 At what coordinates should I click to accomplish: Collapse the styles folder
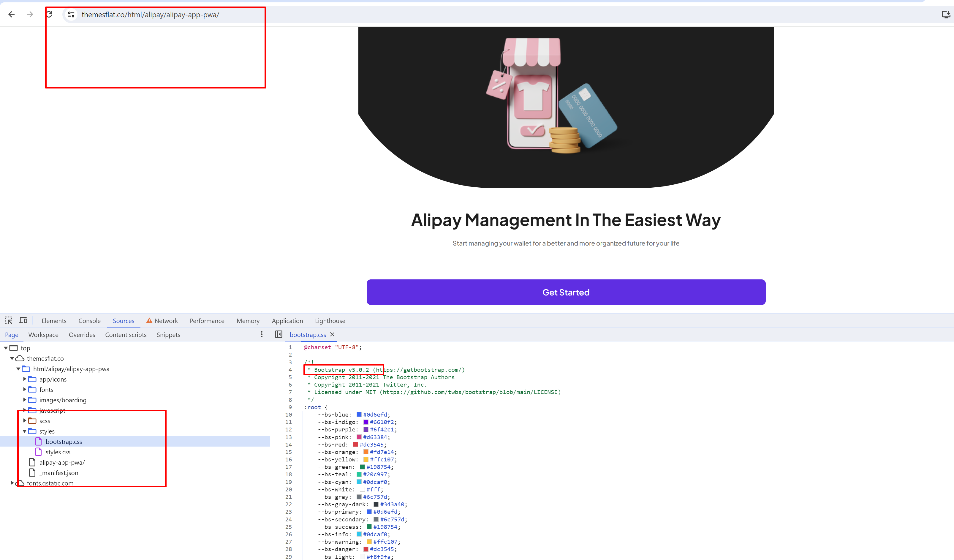coord(25,431)
